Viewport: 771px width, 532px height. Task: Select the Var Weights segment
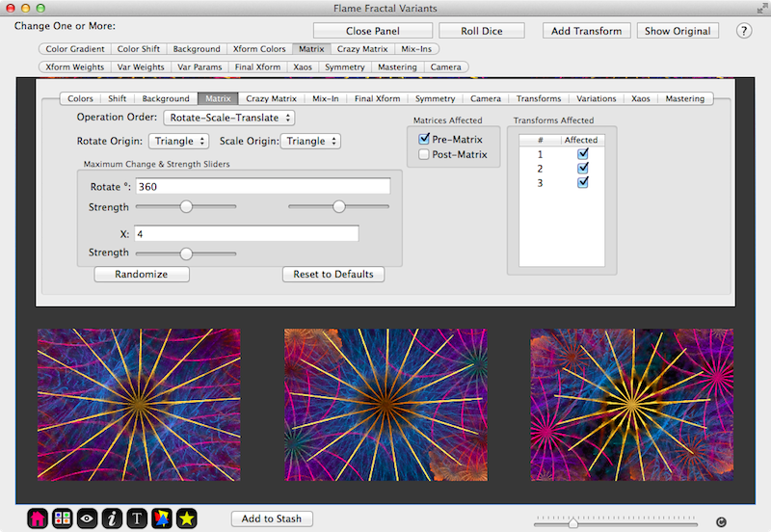141,66
